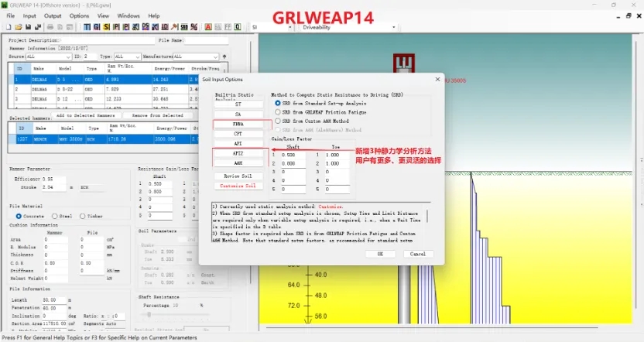Open the Options menu

point(79,15)
